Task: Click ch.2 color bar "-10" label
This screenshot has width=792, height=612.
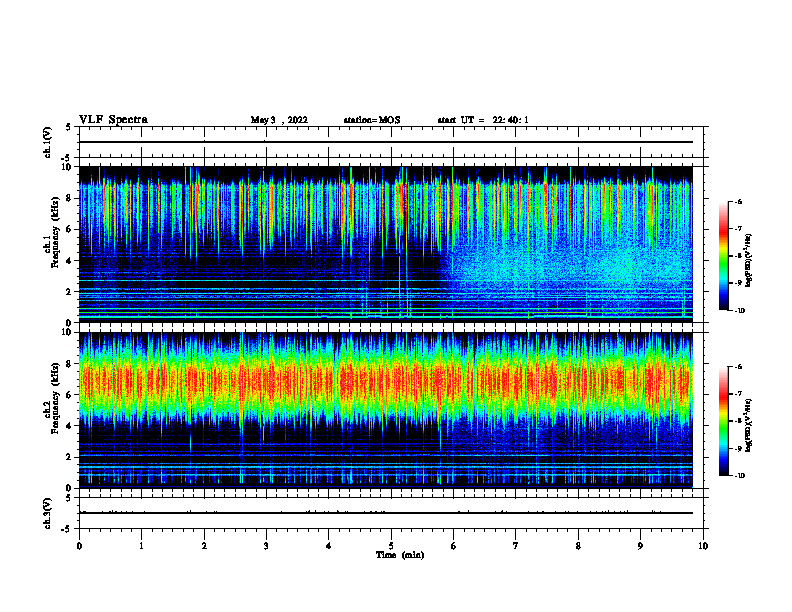Action: coord(739,475)
